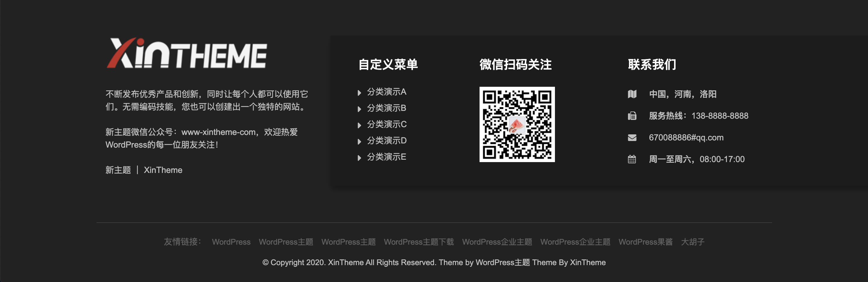
Task: Click the arrow bullet before 分类演示A
Action: pos(359,92)
